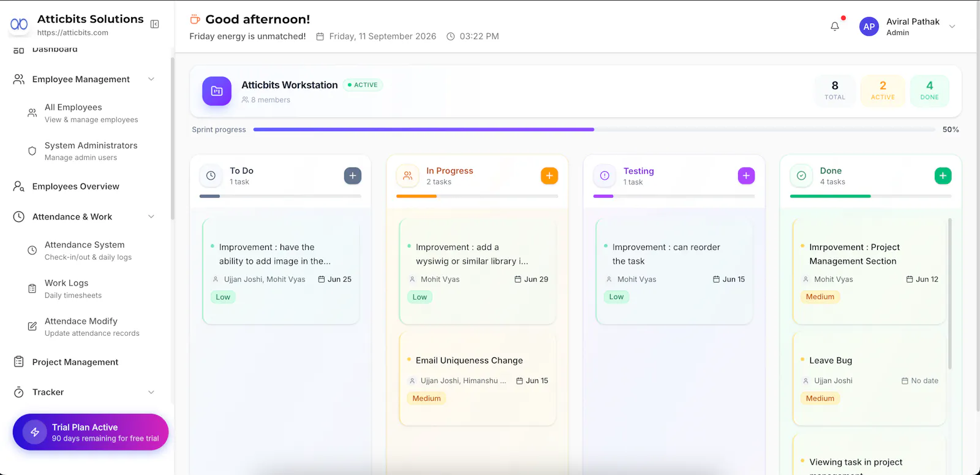Image resolution: width=980 pixels, height=475 pixels.
Task: Open the Leave Bug task card
Action: pyautogui.click(x=869, y=379)
